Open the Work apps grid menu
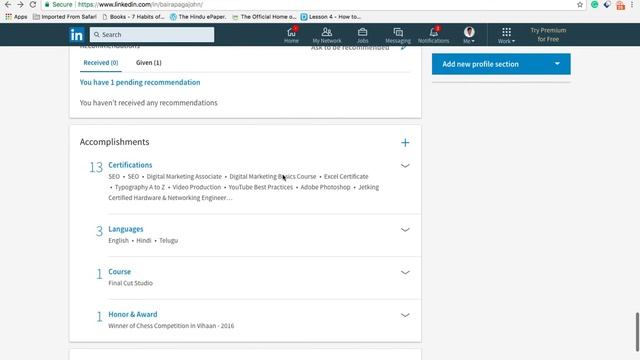Screen dimensions: 640x360 pyautogui.click(x=506, y=35)
